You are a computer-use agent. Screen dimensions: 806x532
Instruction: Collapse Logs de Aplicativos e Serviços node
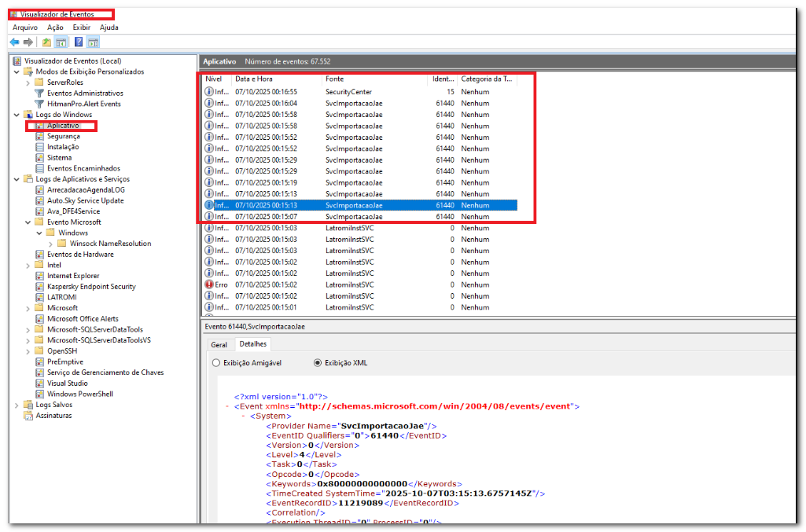point(17,179)
